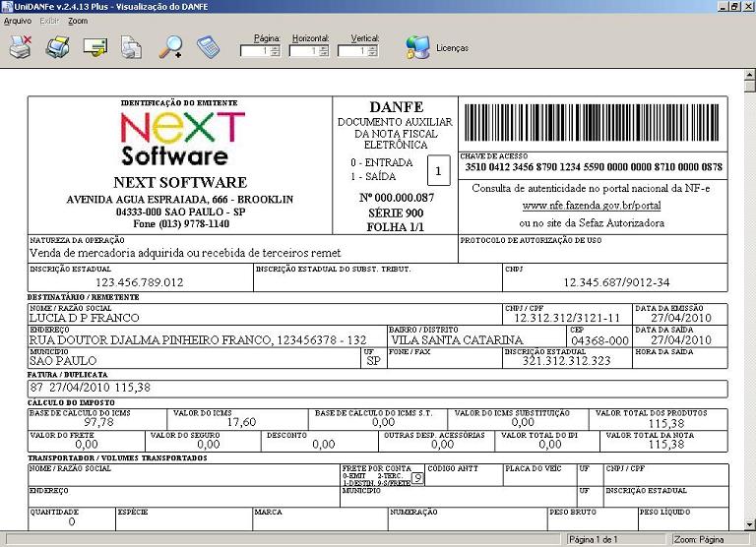Click the Página 1 de 1 status panel
Screen dimensions: 756x547
click(616, 539)
